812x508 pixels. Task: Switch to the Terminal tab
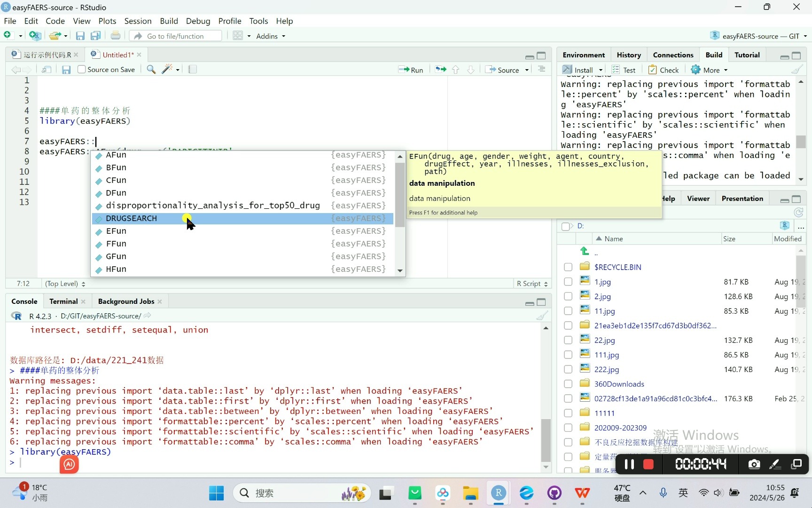pyautogui.click(x=63, y=302)
